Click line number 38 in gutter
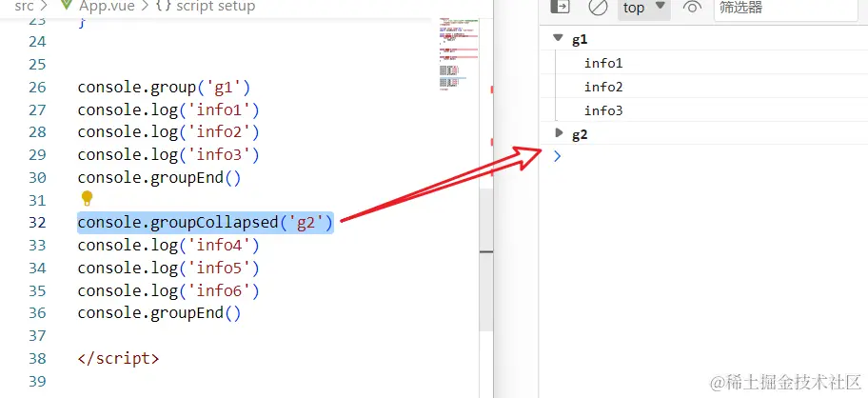The image size is (868, 398). [x=37, y=359]
